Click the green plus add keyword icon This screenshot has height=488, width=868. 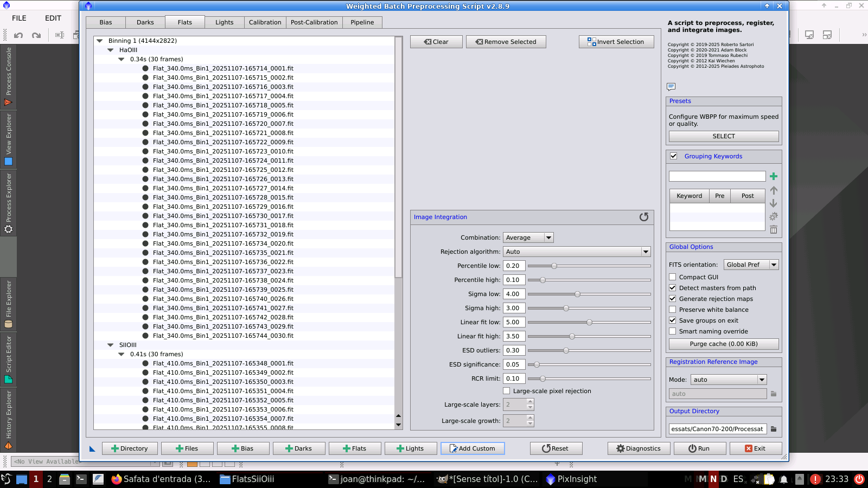pos(774,176)
